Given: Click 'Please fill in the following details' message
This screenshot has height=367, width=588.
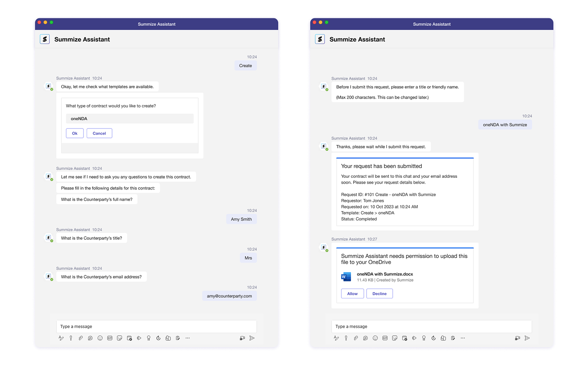Looking at the screenshot, I should click(108, 188).
